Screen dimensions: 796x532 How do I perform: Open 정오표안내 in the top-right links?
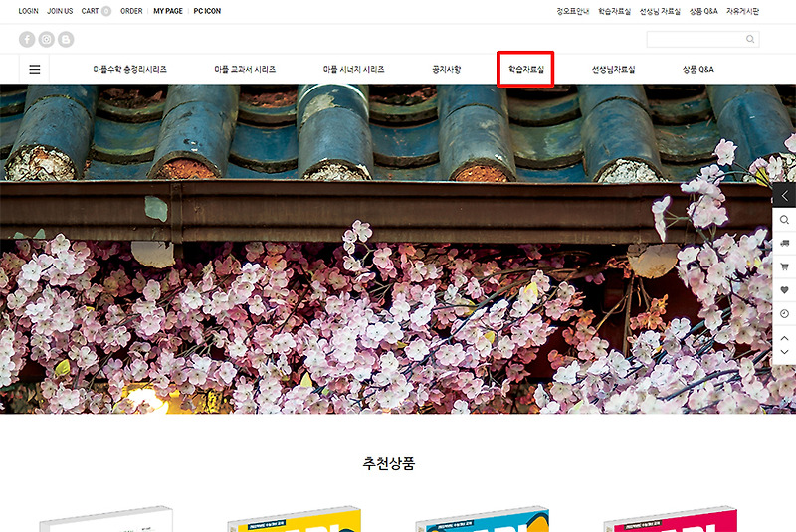pos(573,11)
